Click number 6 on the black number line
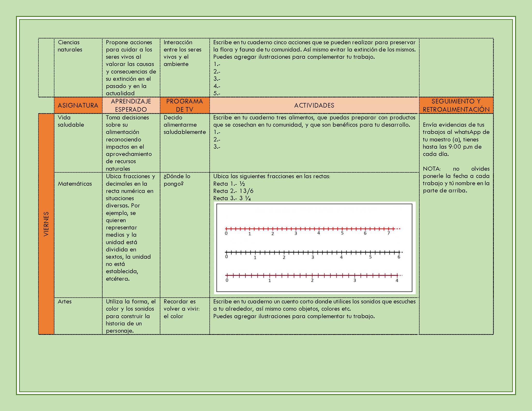This screenshot has width=532, height=411. click(x=399, y=257)
